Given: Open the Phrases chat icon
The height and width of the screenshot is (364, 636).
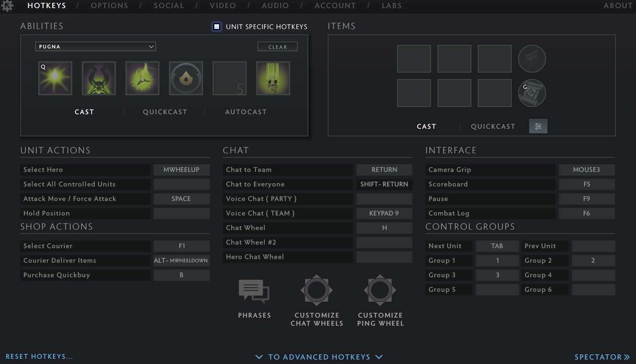Looking at the screenshot, I should point(254,291).
